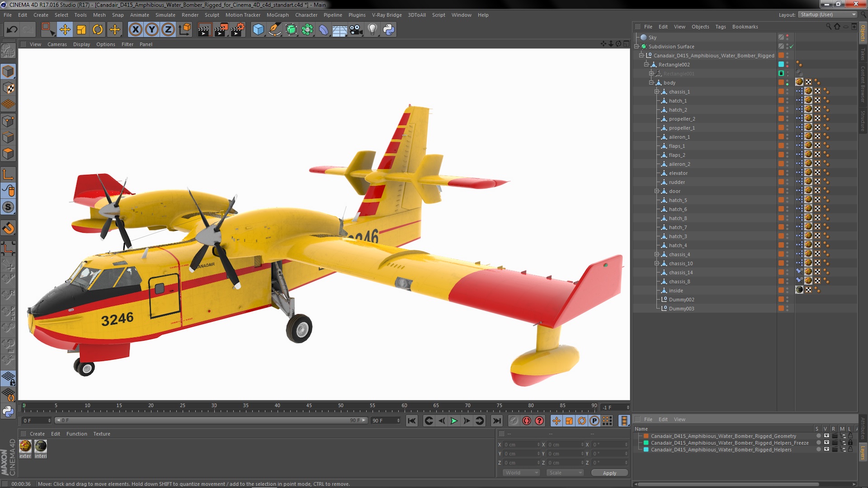Image resolution: width=868 pixels, height=488 pixels.
Task: Add a camera object
Action: (x=356, y=30)
